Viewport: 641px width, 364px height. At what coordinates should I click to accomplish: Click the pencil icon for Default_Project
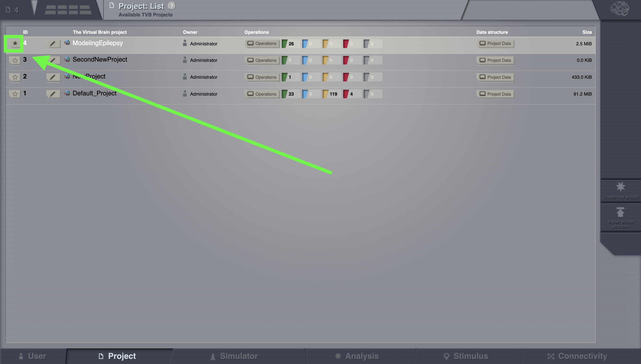pos(53,94)
